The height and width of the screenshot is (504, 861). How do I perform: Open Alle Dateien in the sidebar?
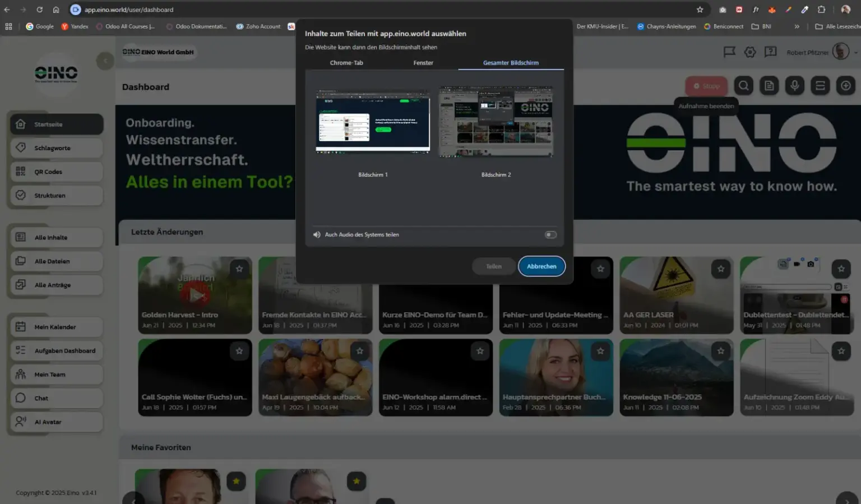coord(57,261)
